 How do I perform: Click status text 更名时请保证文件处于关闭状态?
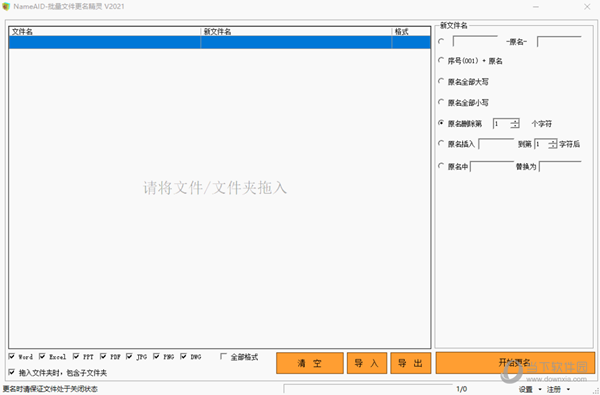(50, 389)
